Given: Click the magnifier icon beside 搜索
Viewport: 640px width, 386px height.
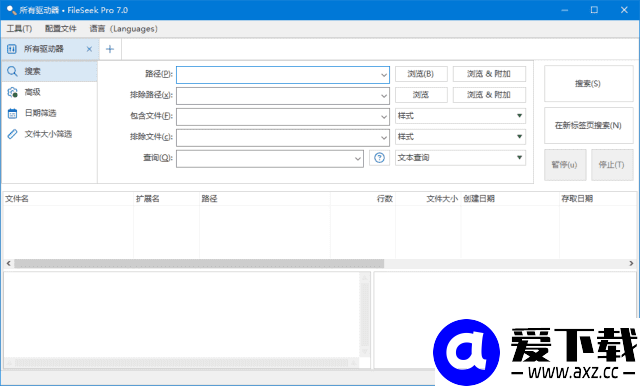Looking at the screenshot, I should (x=12, y=71).
